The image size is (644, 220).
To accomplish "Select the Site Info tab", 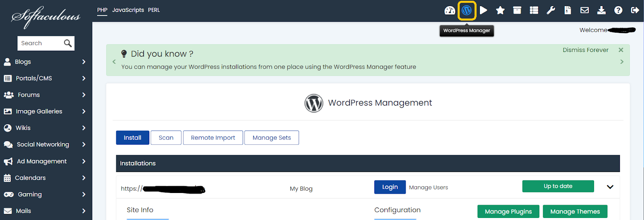I will pos(140,210).
